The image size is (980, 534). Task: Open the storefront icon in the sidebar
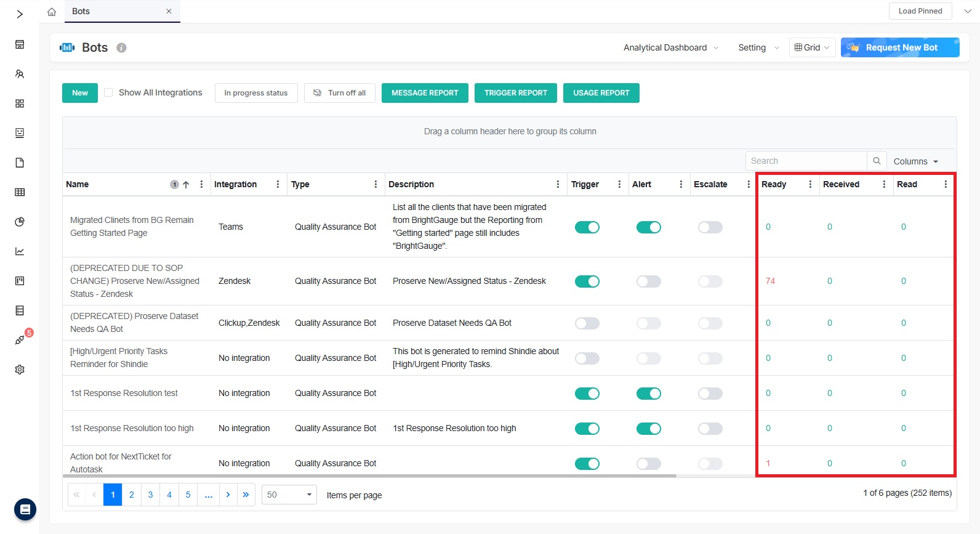tap(20, 44)
